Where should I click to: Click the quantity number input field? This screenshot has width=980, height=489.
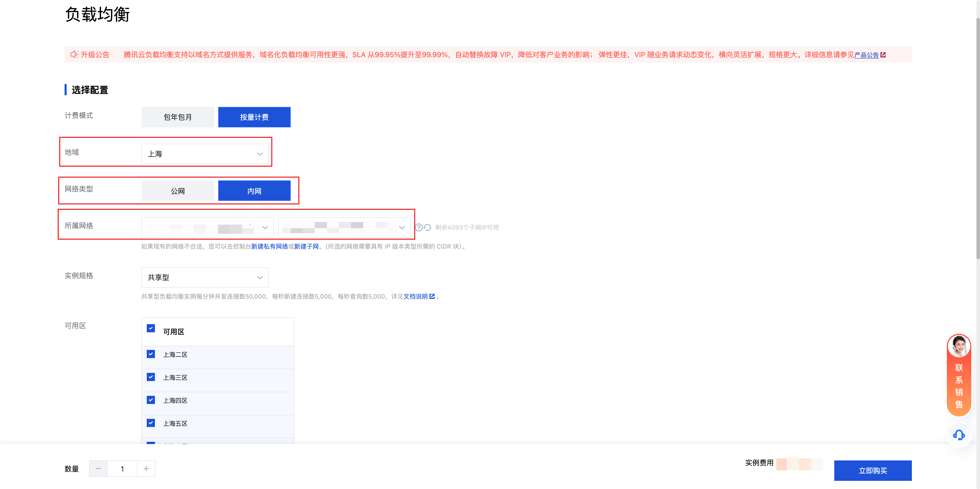pyautogui.click(x=122, y=468)
